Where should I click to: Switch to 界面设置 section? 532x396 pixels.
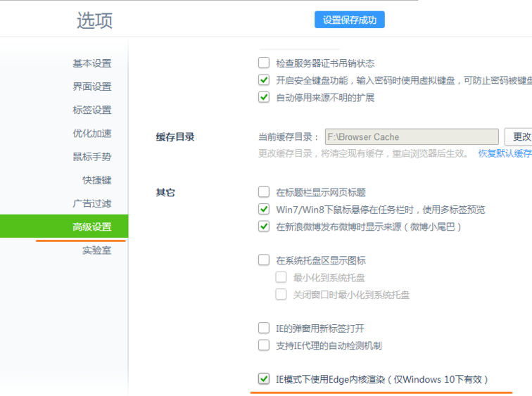tap(91, 87)
